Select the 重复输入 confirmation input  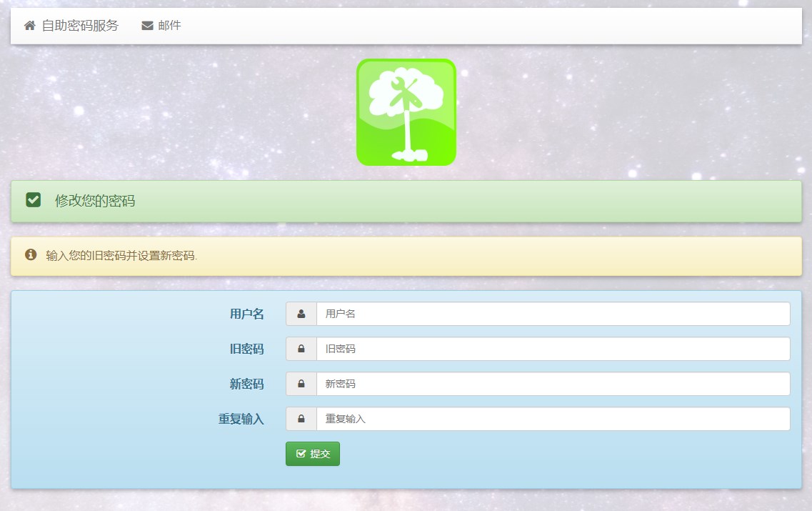click(x=553, y=419)
